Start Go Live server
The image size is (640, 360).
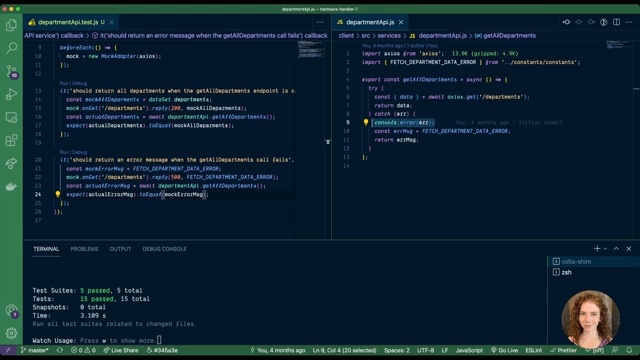[x=504, y=350]
